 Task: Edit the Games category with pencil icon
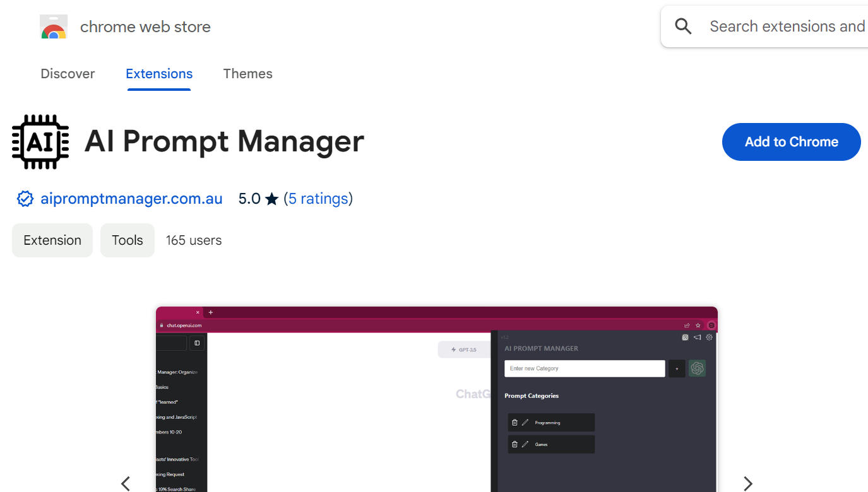(x=524, y=444)
